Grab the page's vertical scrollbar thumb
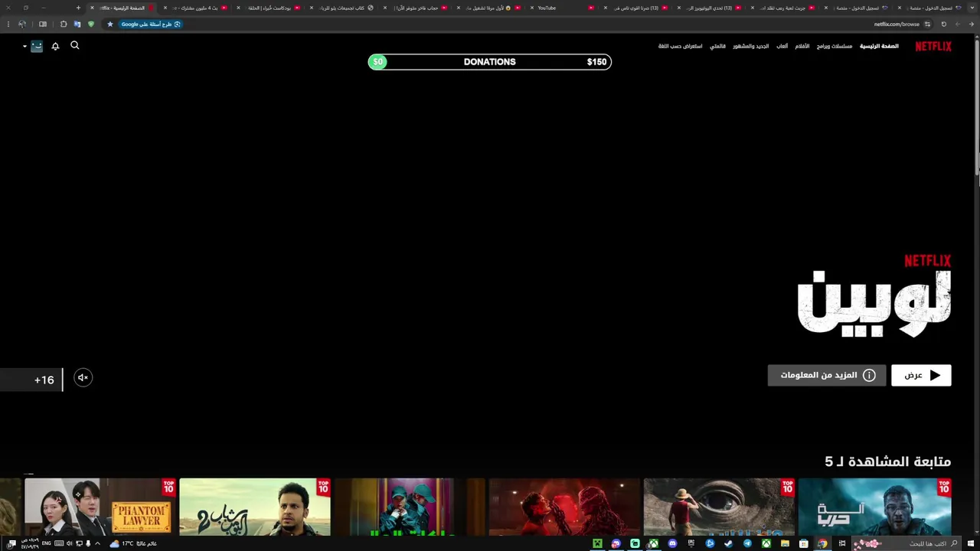The height and width of the screenshot is (551, 980). [x=977, y=107]
